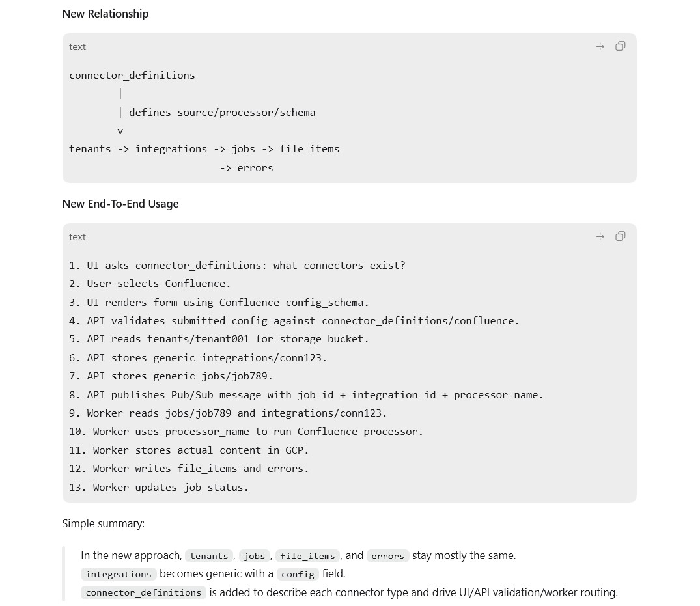This screenshot has width=700, height=606.
Task: Click the inline 'file_items' code chip
Action: (307, 556)
